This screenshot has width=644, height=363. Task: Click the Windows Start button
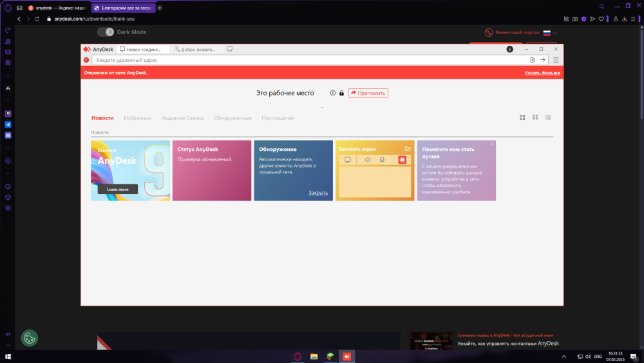click(8, 357)
